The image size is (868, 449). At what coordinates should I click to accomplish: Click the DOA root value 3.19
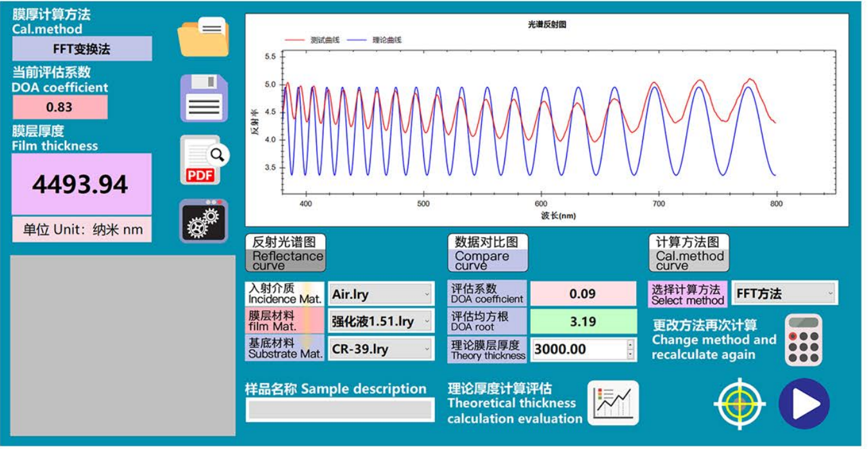(583, 321)
